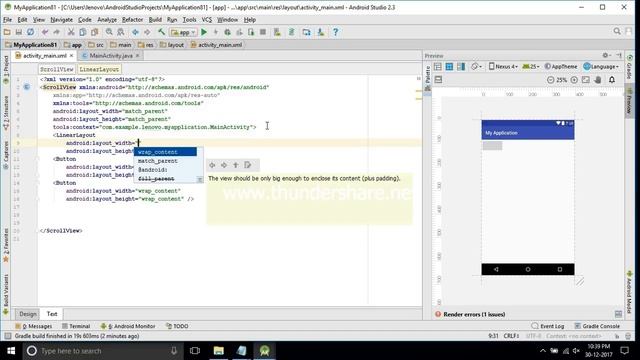Navigate back with blue arrow icon
The width and height of the screenshot is (640, 360).
(135, 32)
